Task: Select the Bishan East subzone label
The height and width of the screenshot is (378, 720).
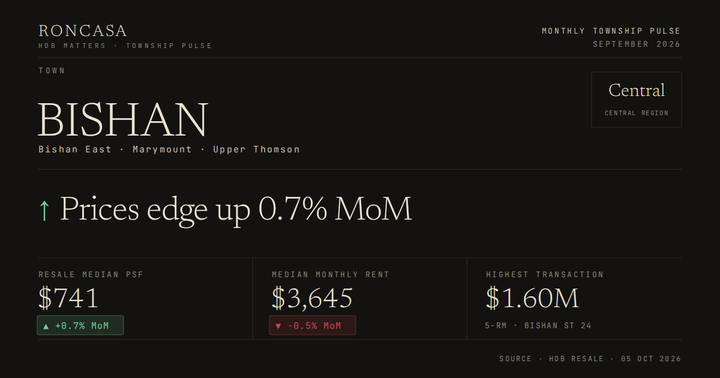Action: point(75,149)
